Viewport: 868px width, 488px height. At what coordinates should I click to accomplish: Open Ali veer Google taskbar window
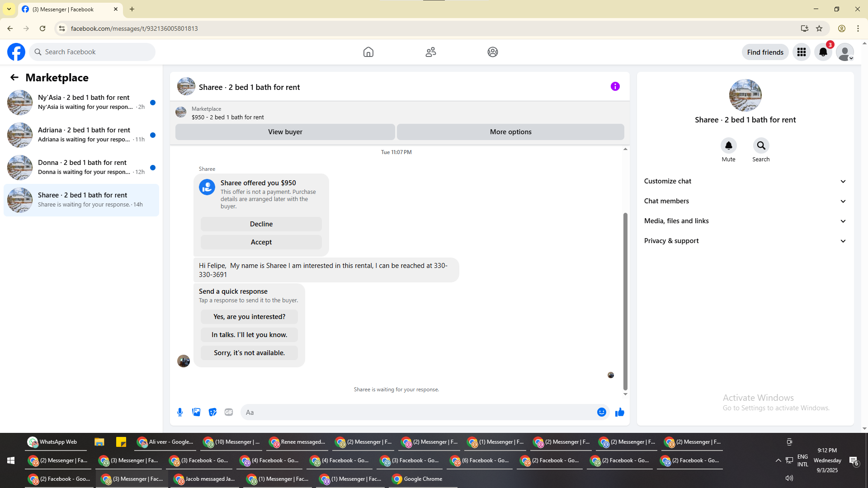coord(165,442)
